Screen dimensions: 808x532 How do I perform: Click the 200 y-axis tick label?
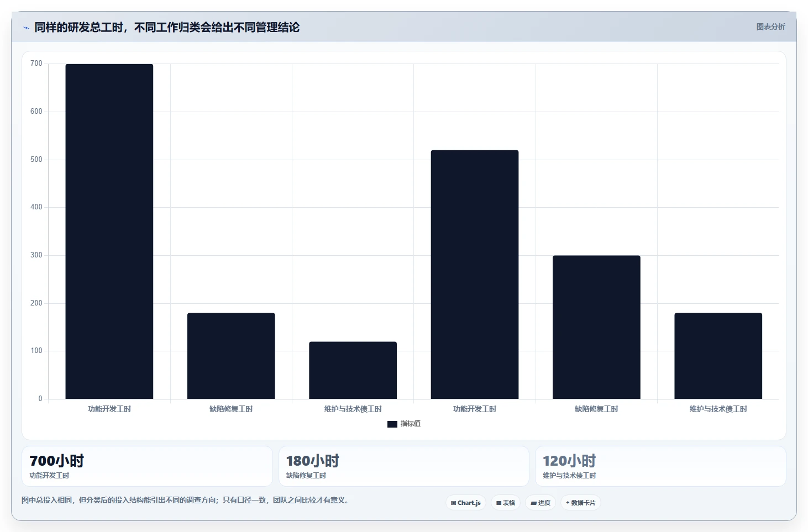[36, 303]
